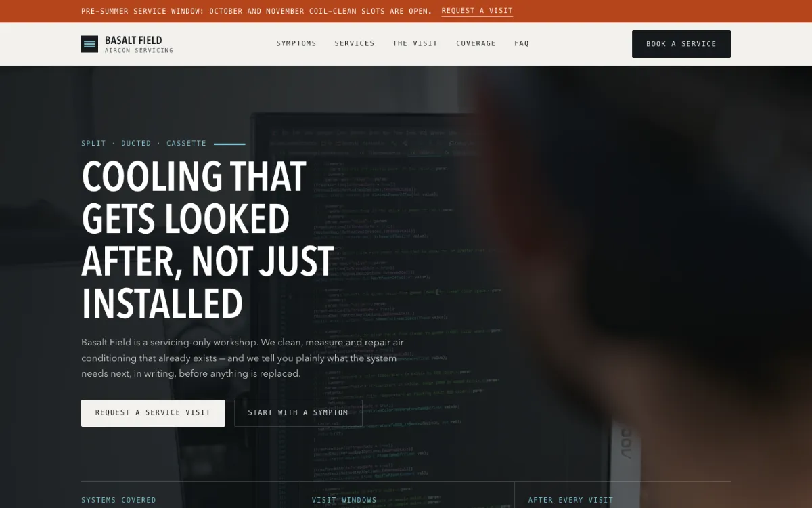The width and height of the screenshot is (812, 508).
Task: Click the Book a Service button
Action: click(x=681, y=44)
